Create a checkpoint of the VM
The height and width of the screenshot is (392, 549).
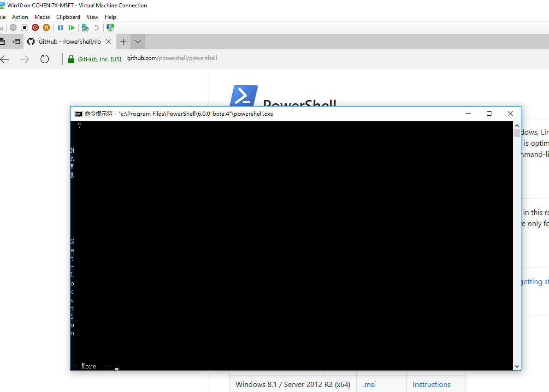coord(85,28)
